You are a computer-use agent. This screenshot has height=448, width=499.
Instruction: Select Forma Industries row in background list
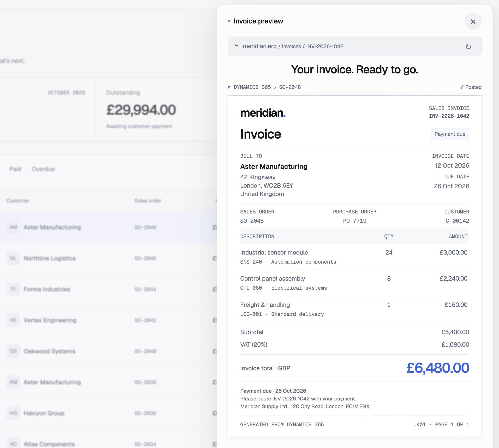point(108,289)
